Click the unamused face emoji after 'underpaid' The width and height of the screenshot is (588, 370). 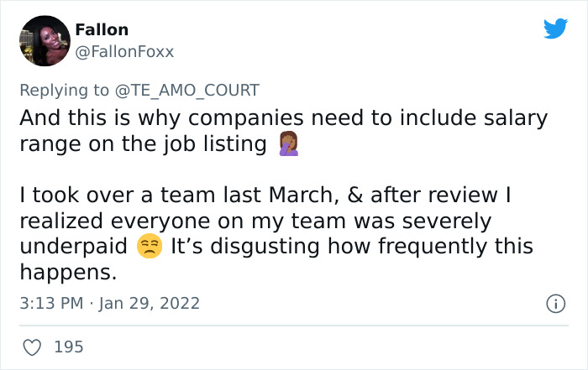coord(148,248)
